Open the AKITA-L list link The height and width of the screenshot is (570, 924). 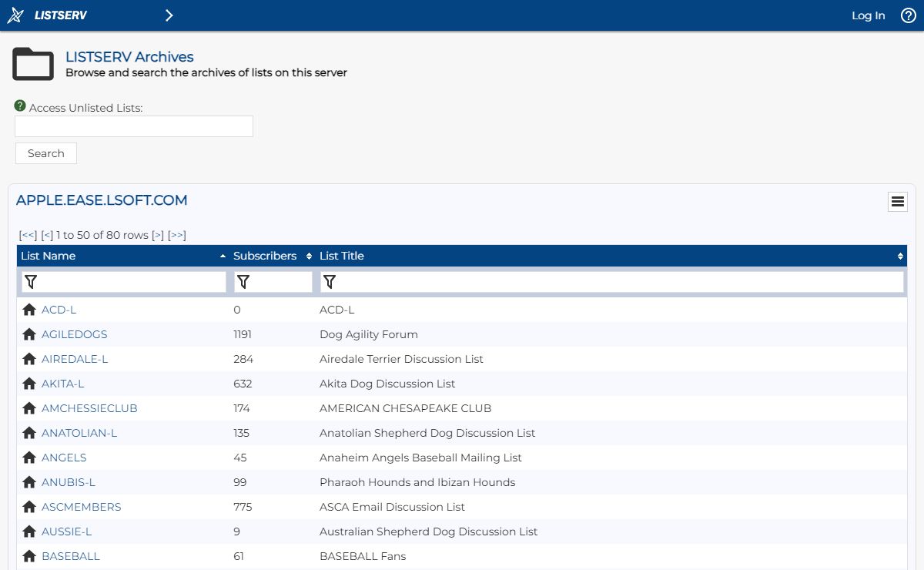(63, 384)
